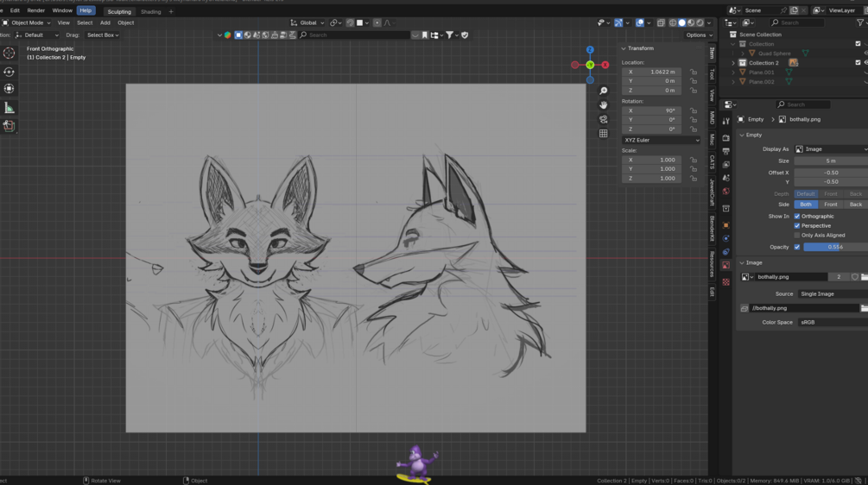Viewport: 868px width, 485px height.
Task: Open the Output properties tab icon
Action: pyautogui.click(x=725, y=151)
